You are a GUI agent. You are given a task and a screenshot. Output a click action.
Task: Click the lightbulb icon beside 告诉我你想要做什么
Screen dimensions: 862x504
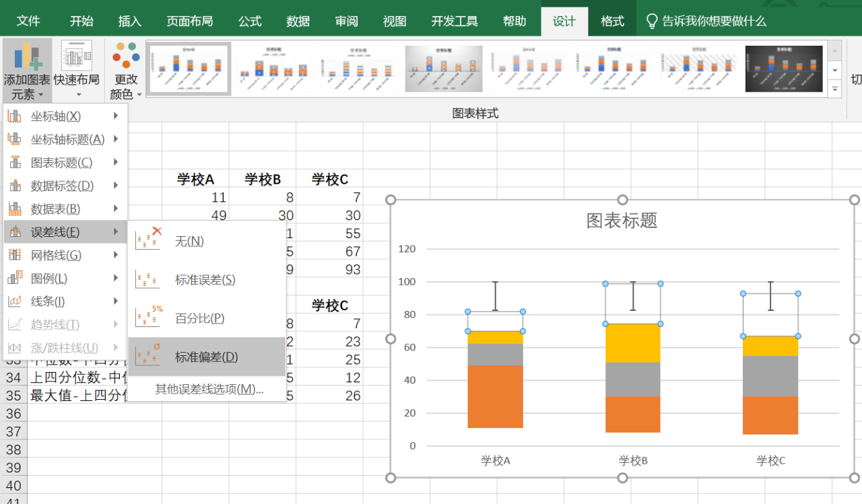pyautogui.click(x=651, y=21)
